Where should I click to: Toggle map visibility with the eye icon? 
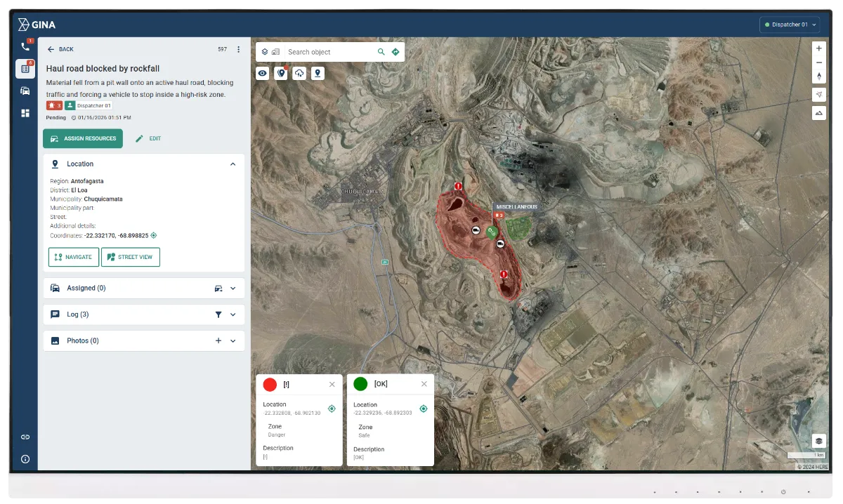262,73
